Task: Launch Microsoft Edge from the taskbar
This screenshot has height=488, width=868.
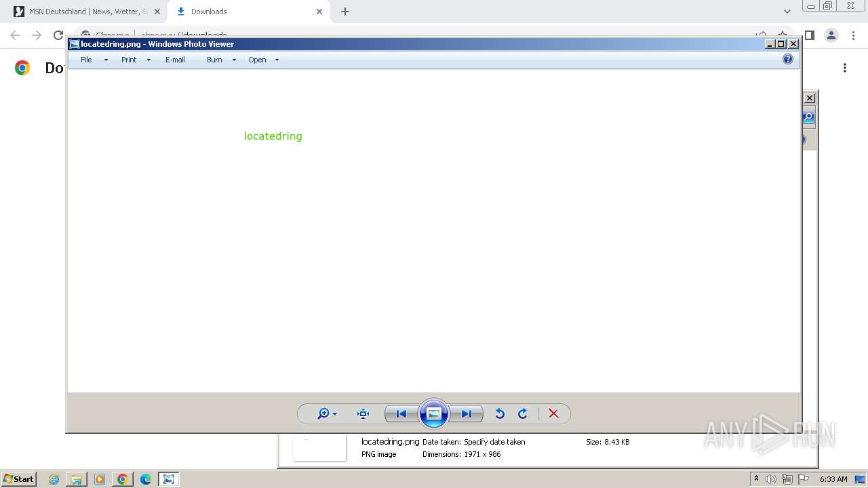Action: (146, 479)
